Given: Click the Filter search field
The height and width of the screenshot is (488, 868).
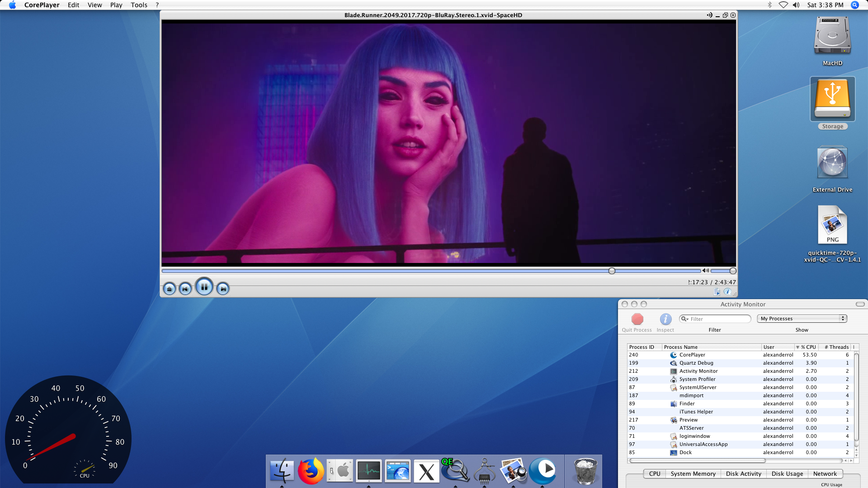Looking at the screenshot, I should pos(715,319).
